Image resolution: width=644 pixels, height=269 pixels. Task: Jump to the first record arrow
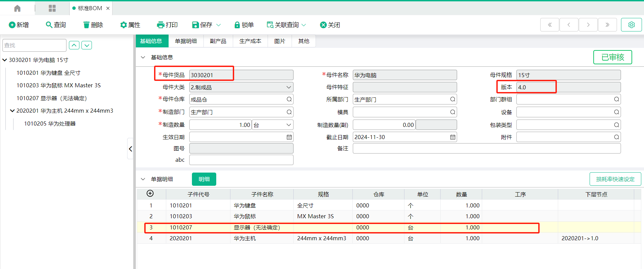550,25
